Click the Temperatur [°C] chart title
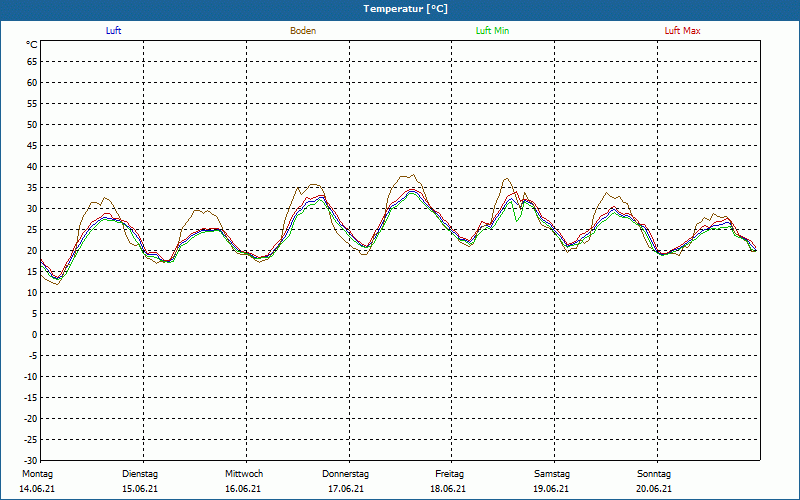800x500 pixels. 406,9
